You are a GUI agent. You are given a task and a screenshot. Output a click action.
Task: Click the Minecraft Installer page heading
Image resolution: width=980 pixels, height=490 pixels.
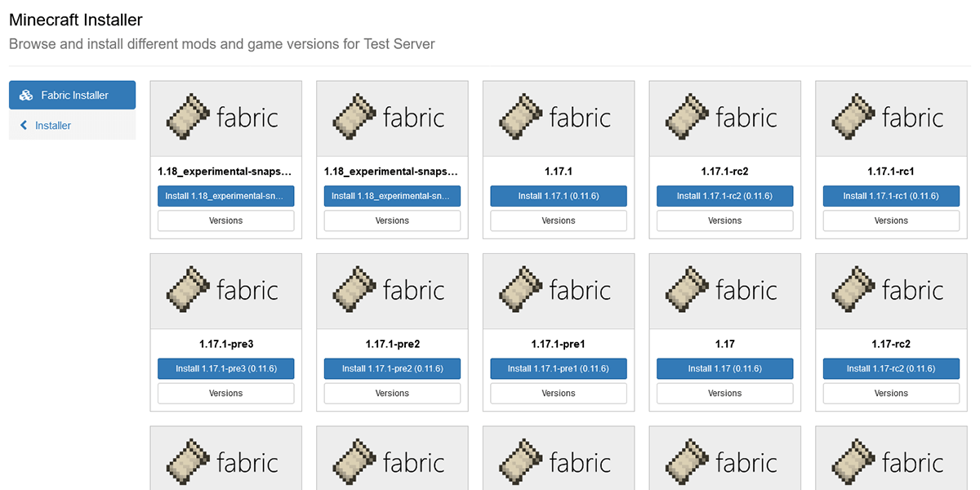tap(76, 20)
